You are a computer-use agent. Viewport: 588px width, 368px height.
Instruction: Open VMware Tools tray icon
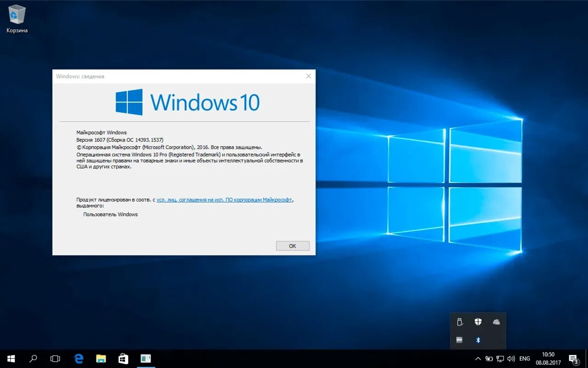pyautogui.click(x=460, y=340)
